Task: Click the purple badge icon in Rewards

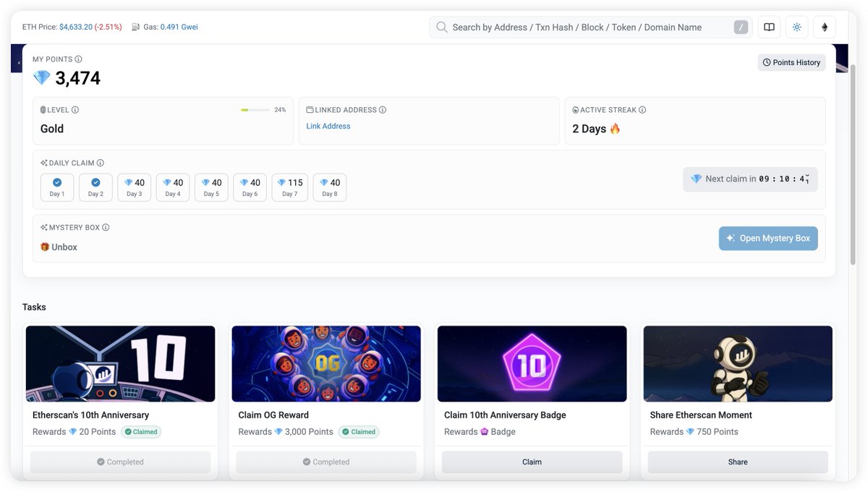Action: tap(484, 432)
